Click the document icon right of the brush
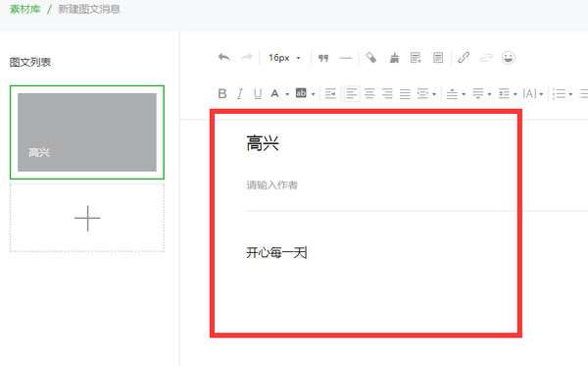This screenshot has height=366, width=588. coord(416,58)
